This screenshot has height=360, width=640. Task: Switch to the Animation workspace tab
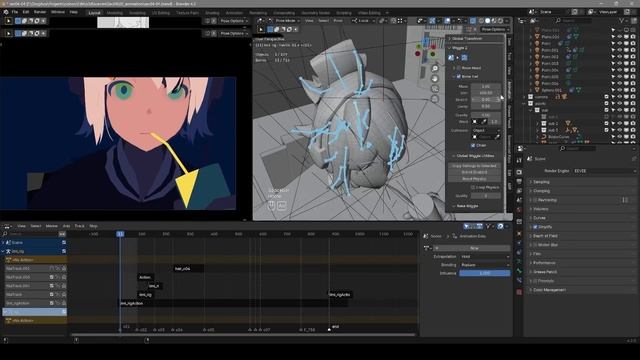pos(234,13)
